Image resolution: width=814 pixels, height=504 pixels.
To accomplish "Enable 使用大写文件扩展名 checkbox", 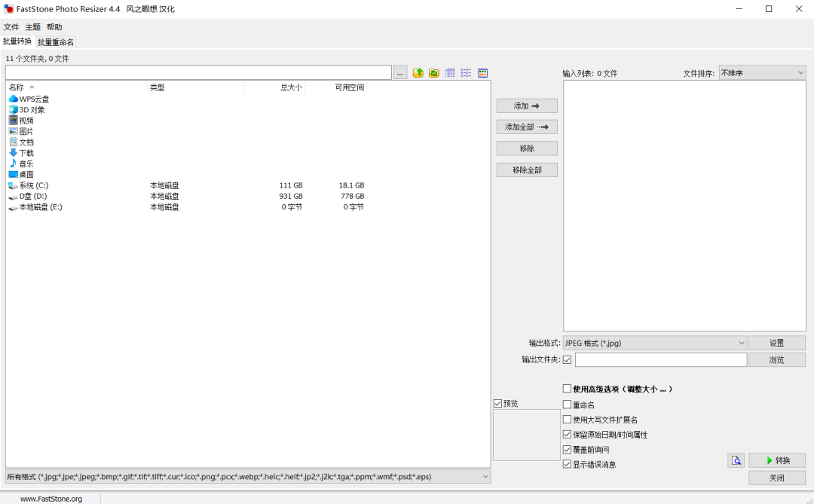I will [x=568, y=420].
